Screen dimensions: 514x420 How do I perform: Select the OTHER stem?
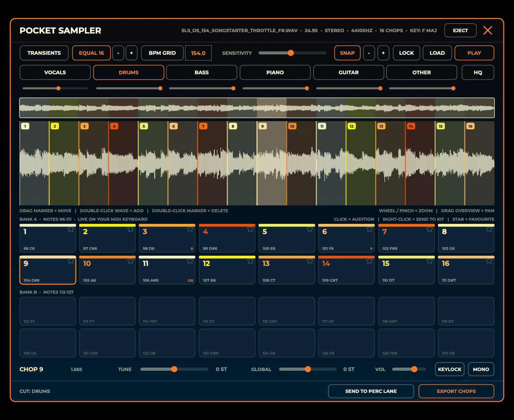[x=421, y=72]
